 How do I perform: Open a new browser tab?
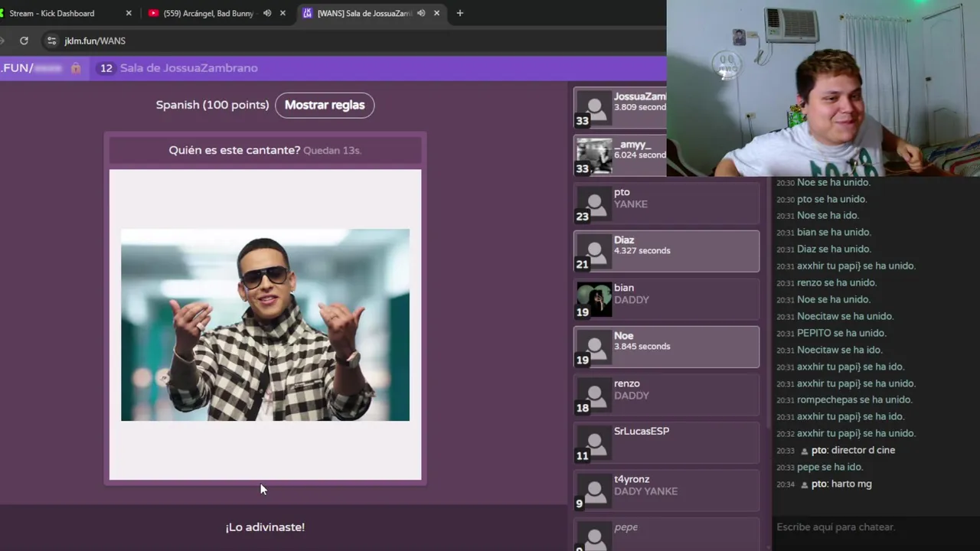[x=459, y=13]
